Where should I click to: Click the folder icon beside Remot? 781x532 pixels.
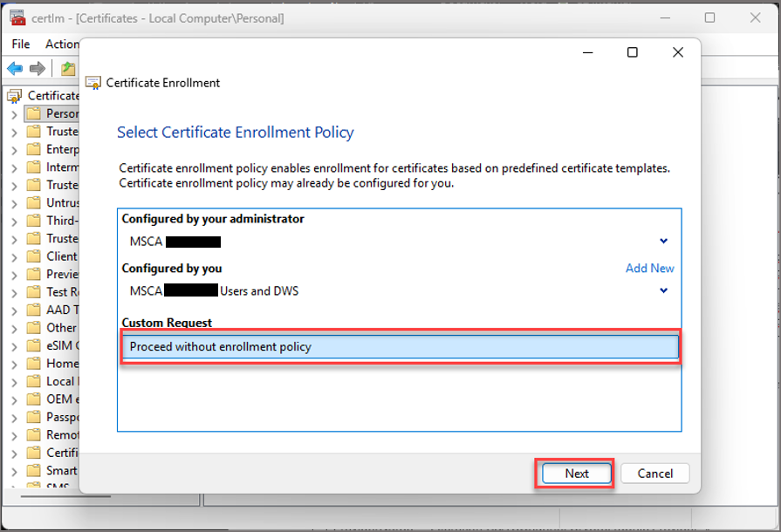click(33, 435)
